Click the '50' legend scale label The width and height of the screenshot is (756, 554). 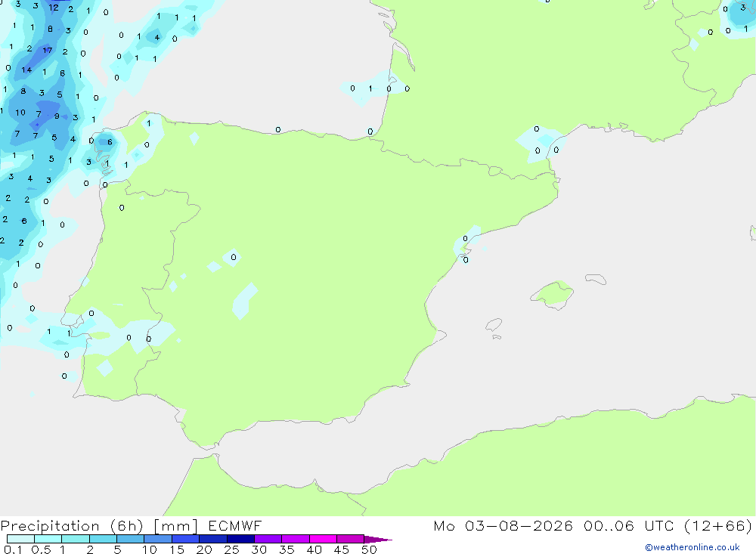pos(369,549)
